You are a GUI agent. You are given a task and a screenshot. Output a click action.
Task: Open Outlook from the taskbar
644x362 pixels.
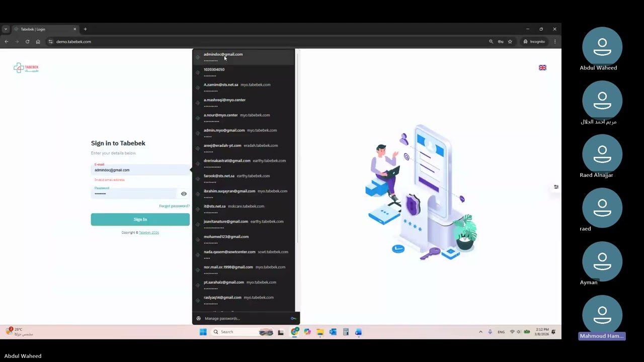(333, 332)
